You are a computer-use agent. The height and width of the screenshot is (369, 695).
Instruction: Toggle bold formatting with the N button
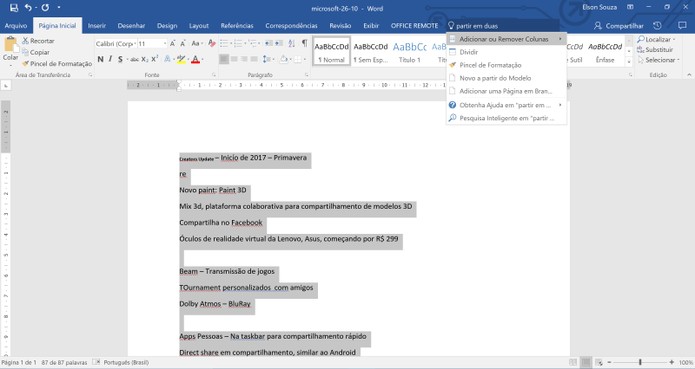tap(100, 59)
